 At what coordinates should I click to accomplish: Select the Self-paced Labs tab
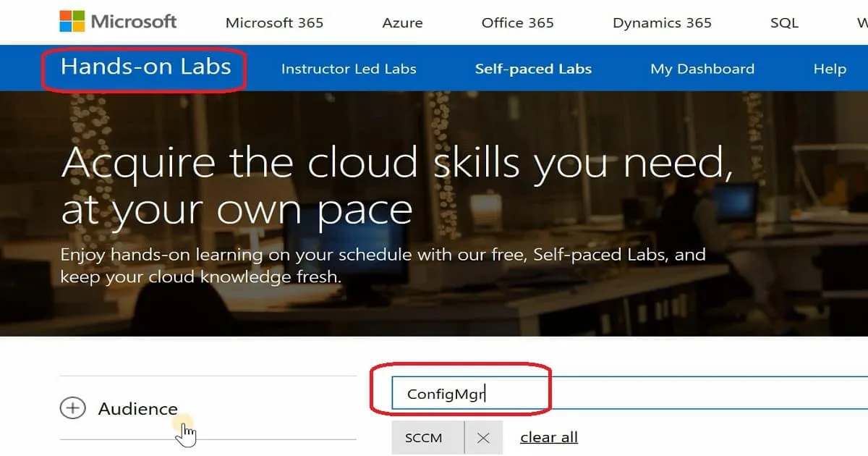533,69
